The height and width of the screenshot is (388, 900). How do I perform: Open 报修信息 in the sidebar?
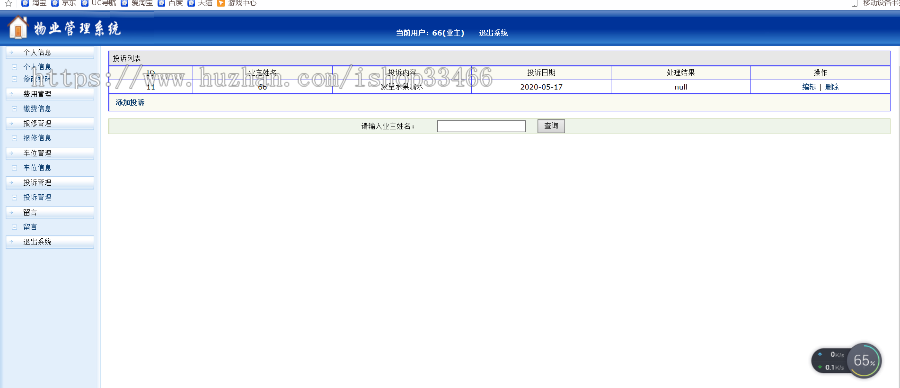[x=37, y=138]
